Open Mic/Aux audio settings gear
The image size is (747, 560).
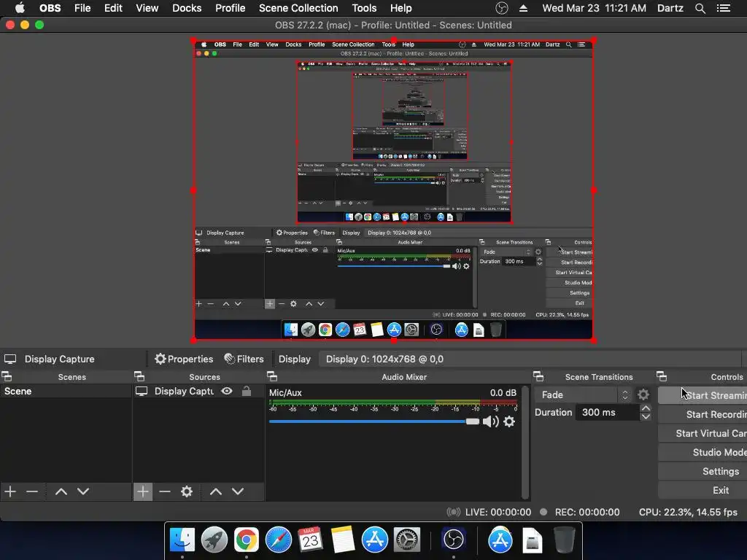click(x=509, y=421)
